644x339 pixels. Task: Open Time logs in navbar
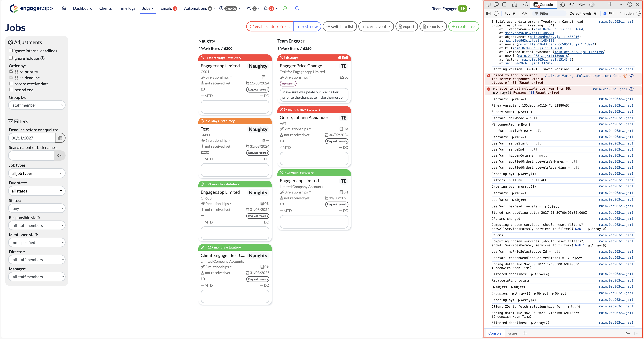point(127,8)
